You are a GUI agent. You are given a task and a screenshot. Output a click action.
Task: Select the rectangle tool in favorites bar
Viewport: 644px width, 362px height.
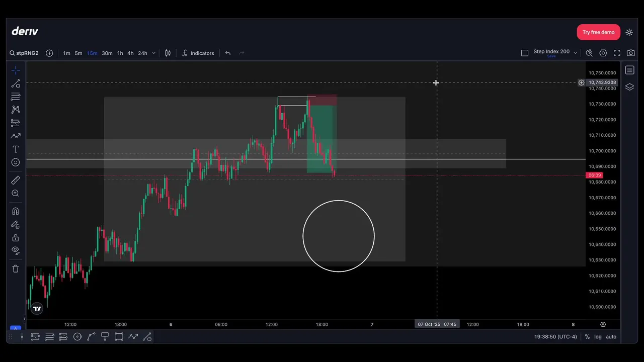point(119,337)
